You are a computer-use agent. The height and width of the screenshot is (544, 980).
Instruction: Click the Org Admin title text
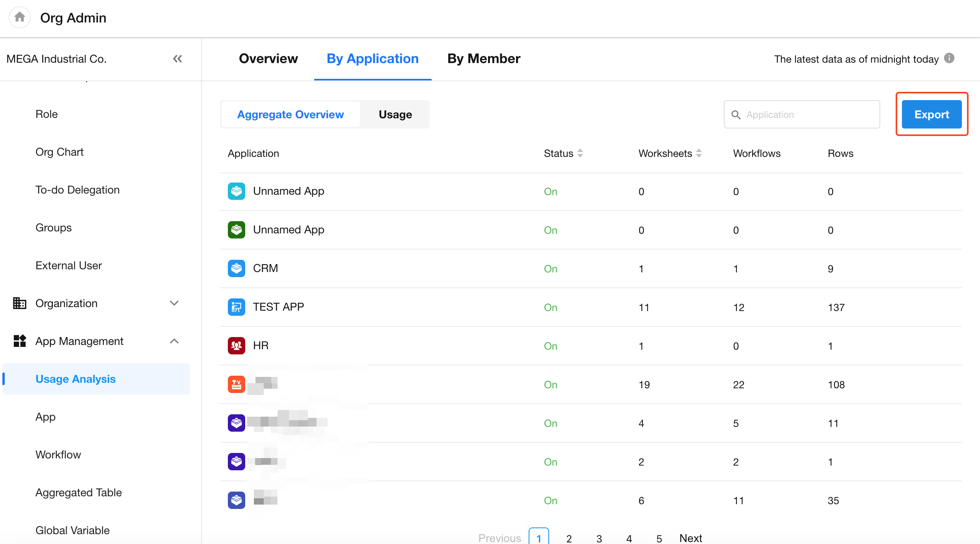point(73,18)
